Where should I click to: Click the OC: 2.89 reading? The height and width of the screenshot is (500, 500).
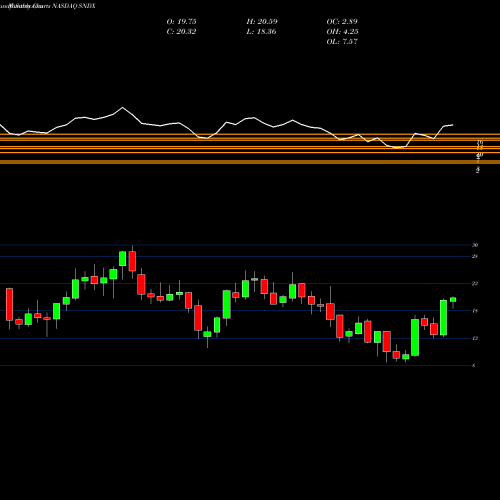coord(342,22)
